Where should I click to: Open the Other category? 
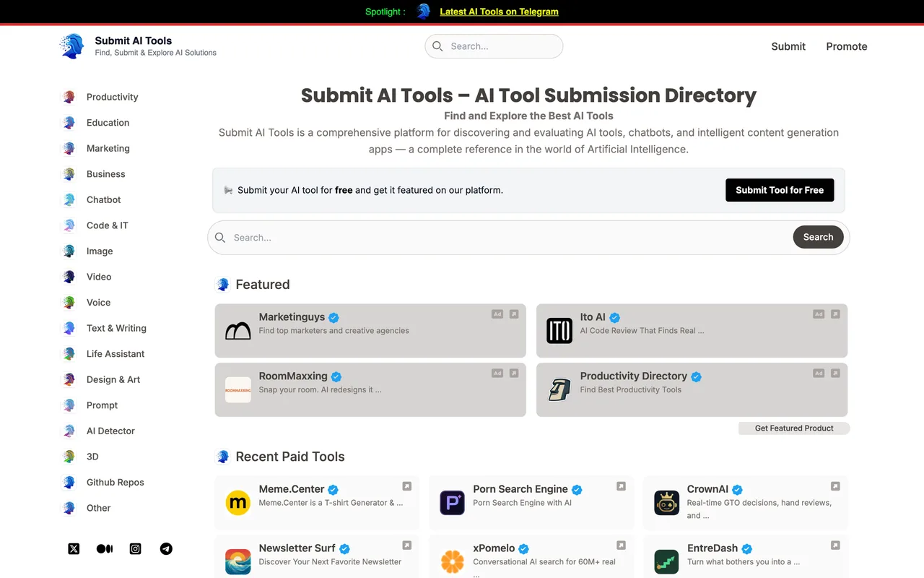(x=98, y=508)
